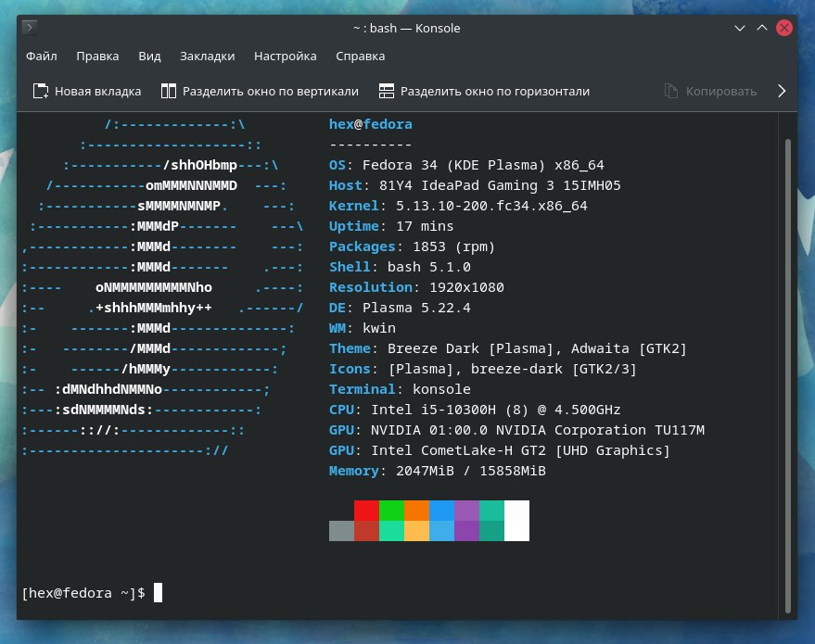Click the GPU: Intel CometLake-H line
815x644 pixels.
click(x=500, y=450)
